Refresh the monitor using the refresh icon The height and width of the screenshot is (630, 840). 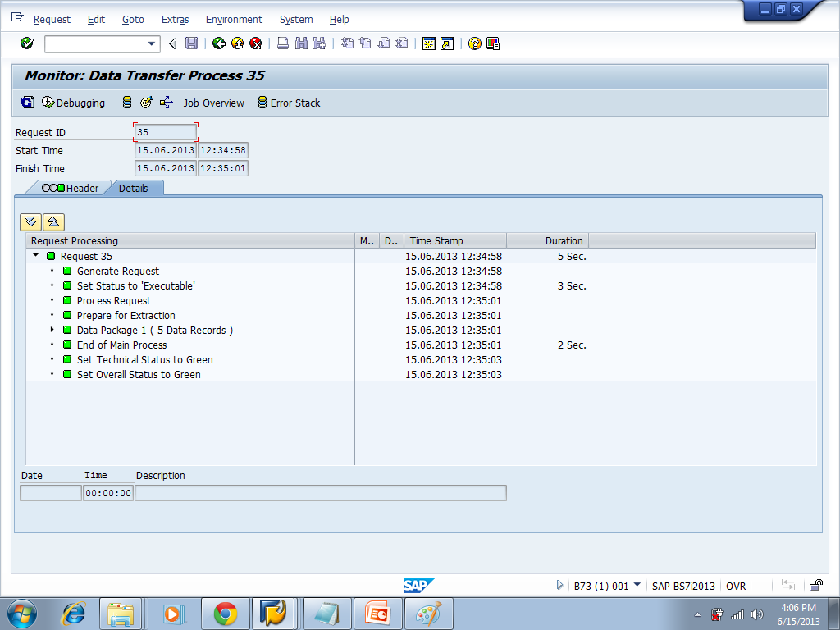pos(27,103)
